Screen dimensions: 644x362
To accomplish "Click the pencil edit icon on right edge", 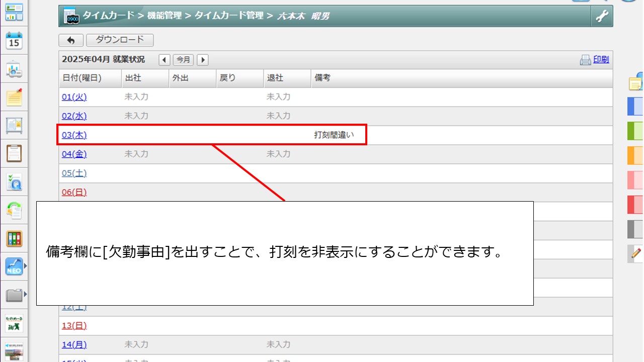I will tap(636, 253).
